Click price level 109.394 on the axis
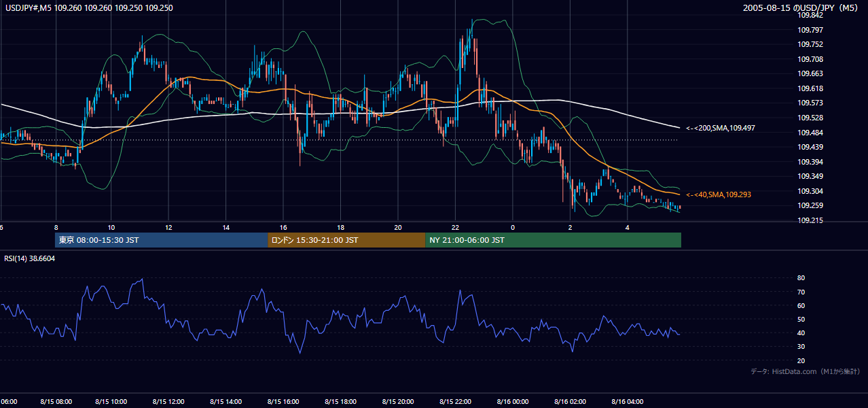The width and height of the screenshot is (868, 408). coord(810,162)
